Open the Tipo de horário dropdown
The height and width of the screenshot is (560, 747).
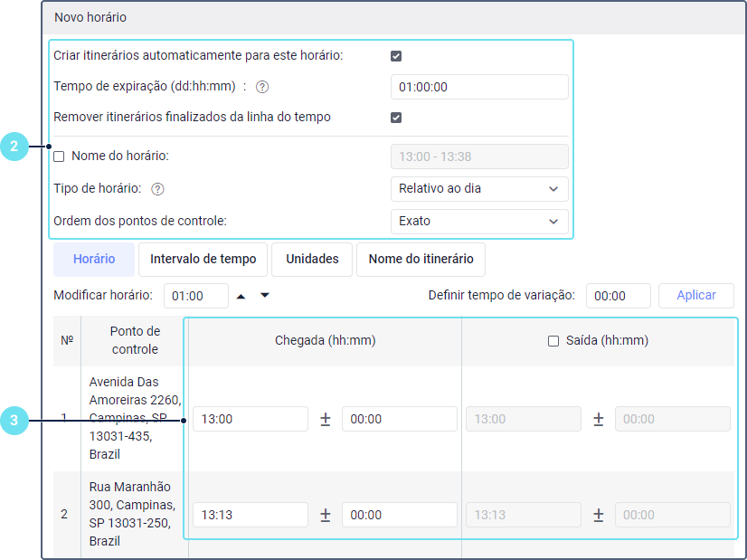click(x=478, y=189)
